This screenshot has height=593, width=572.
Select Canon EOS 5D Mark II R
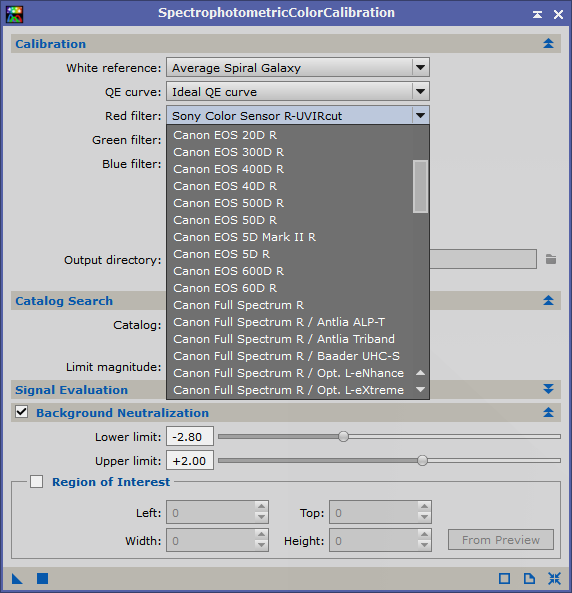pos(244,237)
